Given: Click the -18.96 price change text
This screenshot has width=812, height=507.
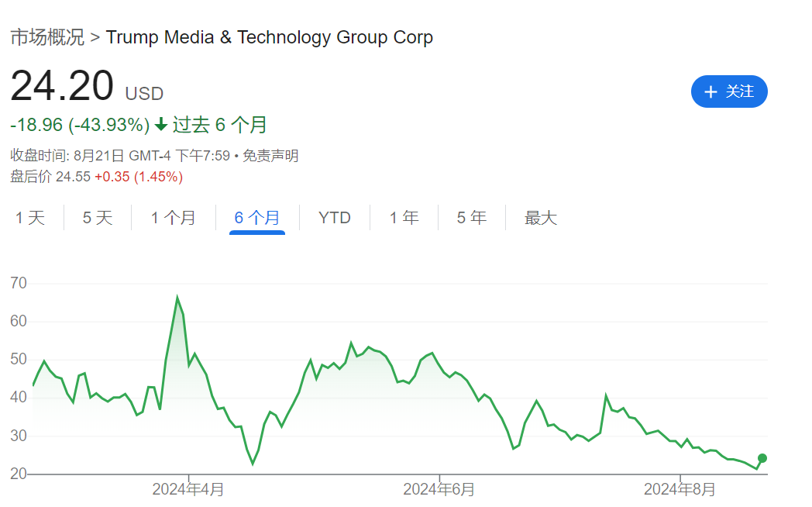Looking at the screenshot, I should [38, 124].
